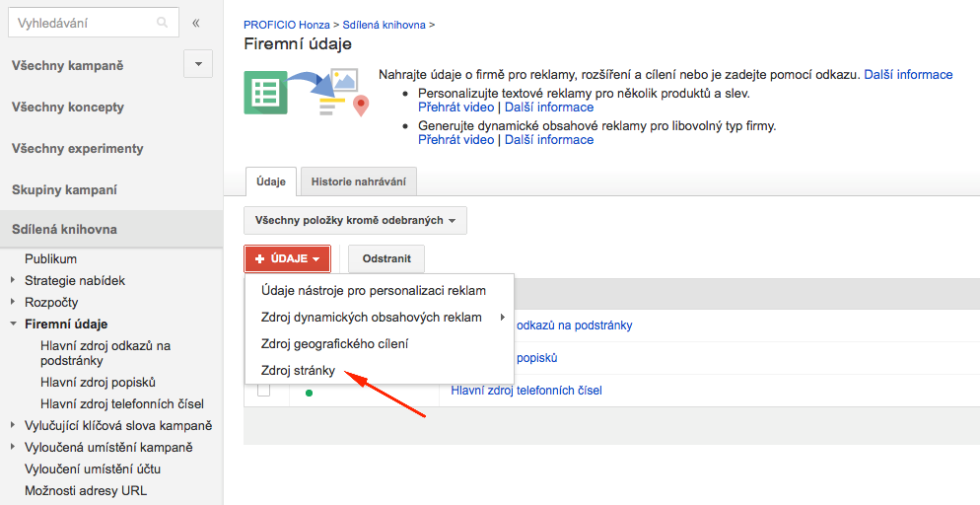The height and width of the screenshot is (505, 980).
Task: Collapse sidebar with double chevron icon
Action: [x=195, y=23]
